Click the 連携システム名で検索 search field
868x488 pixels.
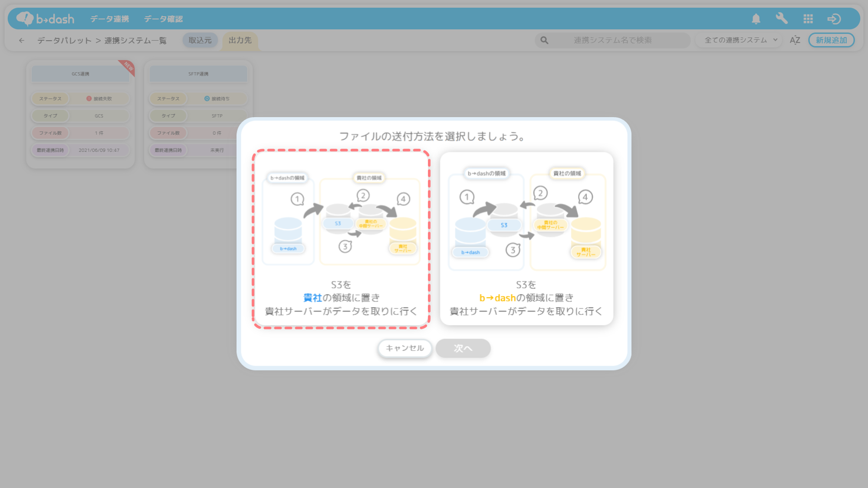click(612, 40)
